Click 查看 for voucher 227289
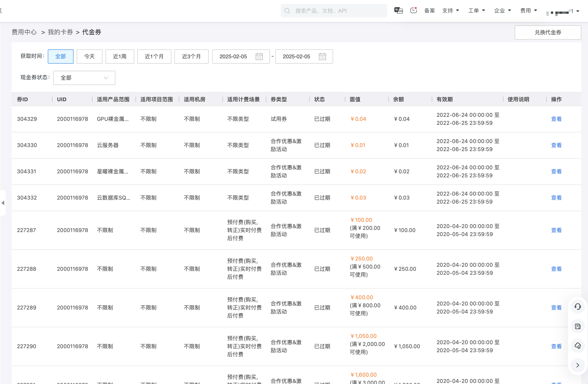The height and width of the screenshot is (384, 588). [556, 308]
